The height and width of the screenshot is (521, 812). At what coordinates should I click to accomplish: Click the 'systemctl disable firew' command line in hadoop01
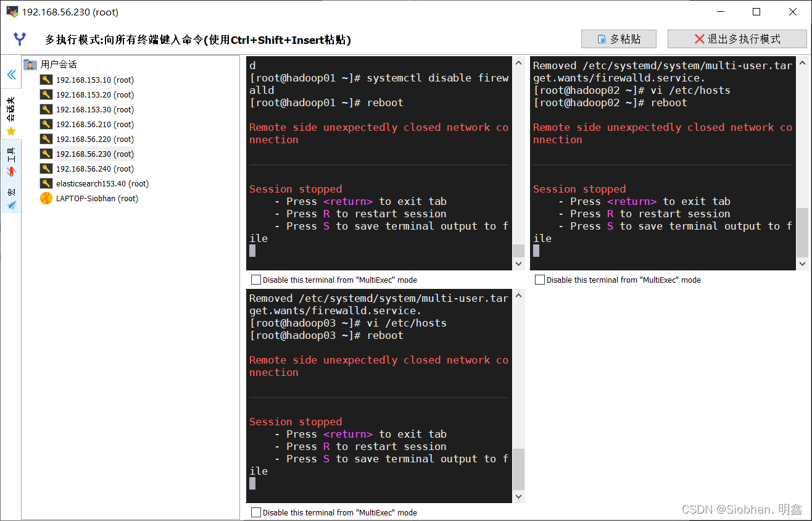(x=379, y=78)
